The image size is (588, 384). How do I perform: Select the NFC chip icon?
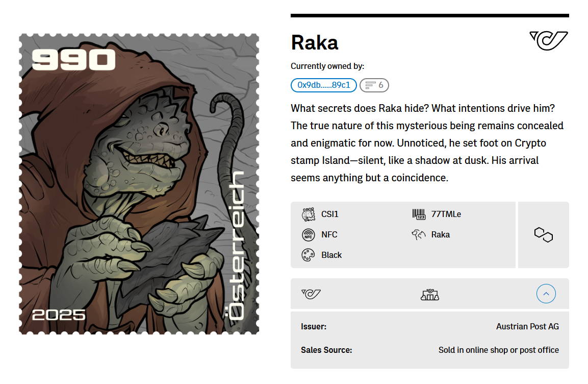click(309, 234)
